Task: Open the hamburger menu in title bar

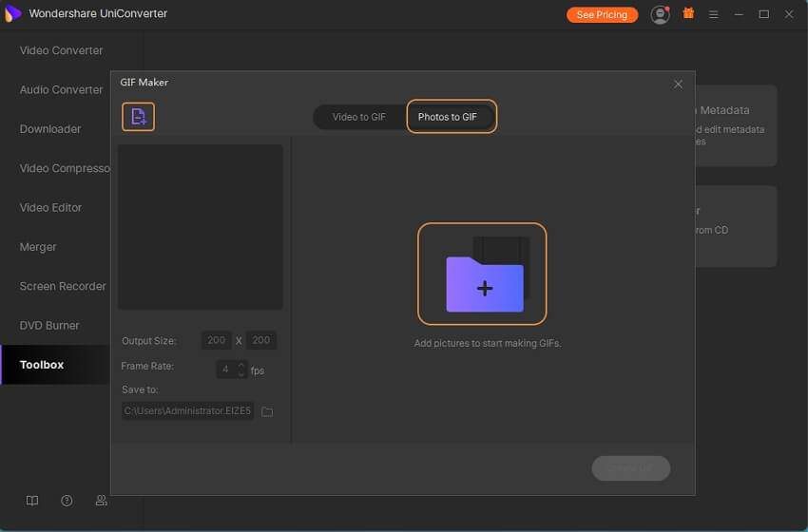Action: (x=714, y=14)
